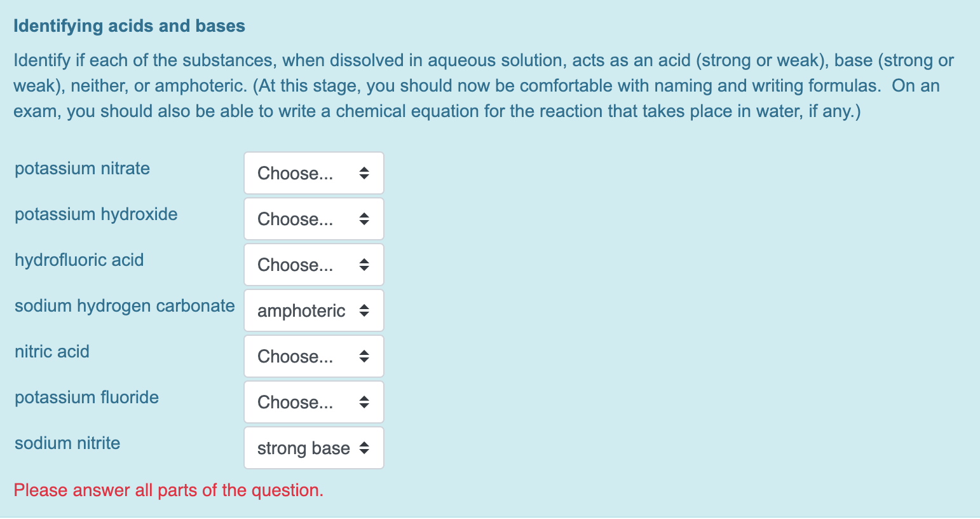The image size is (980, 519).
Task: Click the arrows next to the amphoteric selection
Action: tap(364, 310)
